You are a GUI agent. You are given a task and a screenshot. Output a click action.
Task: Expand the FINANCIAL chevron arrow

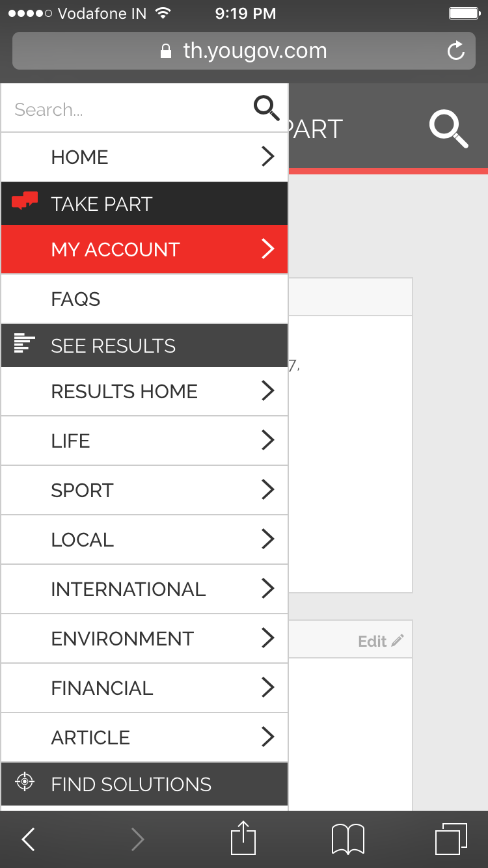(267, 687)
